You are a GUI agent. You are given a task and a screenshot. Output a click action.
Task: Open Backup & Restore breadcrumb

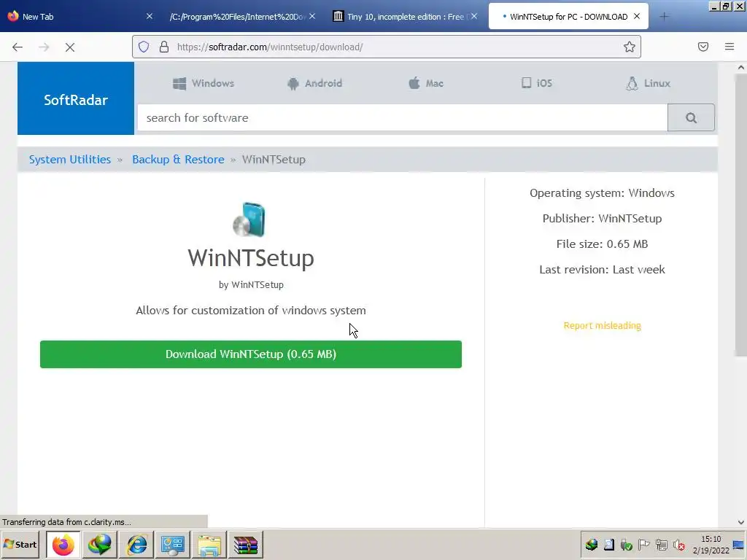pyautogui.click(x=178, y=160)
